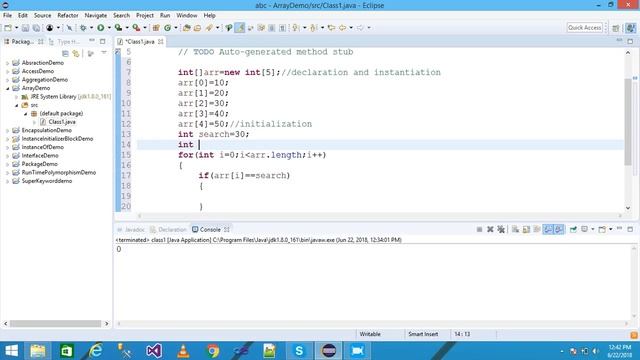Click the Quick Access search field

coord(584,28)
